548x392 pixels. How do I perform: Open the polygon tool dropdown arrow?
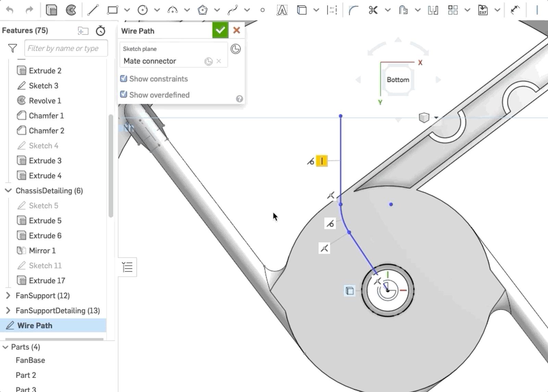216,10
